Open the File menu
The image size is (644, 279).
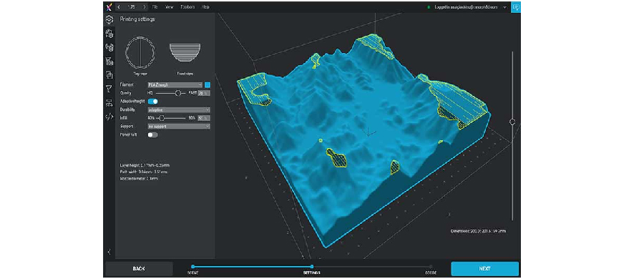pos(155,7)
